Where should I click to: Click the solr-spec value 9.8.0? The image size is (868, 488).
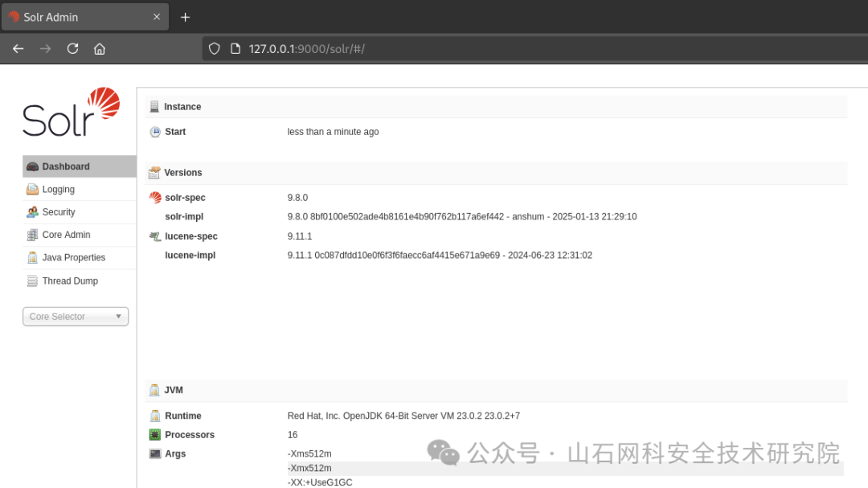[298, 198]
